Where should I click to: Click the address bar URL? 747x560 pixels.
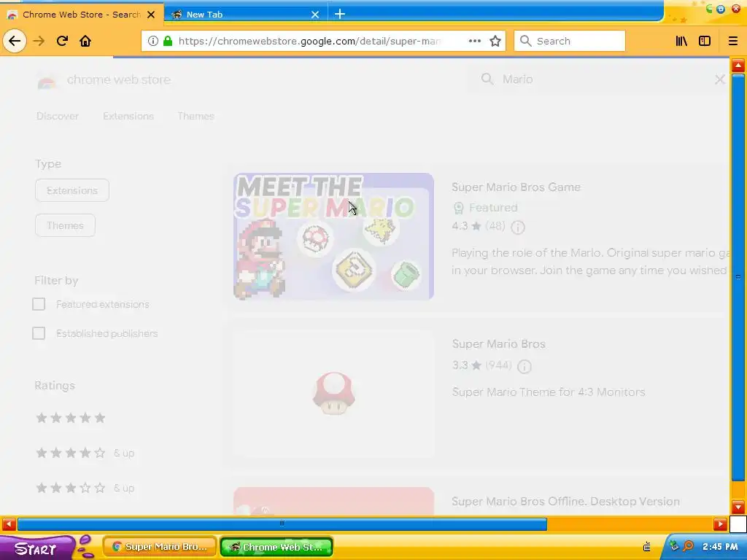pyautogui.click(x=309, y=41)
